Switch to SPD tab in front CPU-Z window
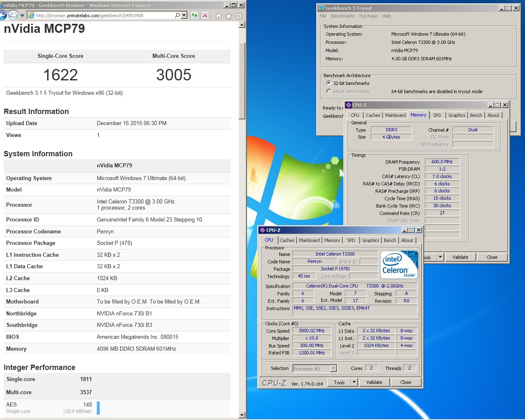525x420 pixels. [351, 240]
